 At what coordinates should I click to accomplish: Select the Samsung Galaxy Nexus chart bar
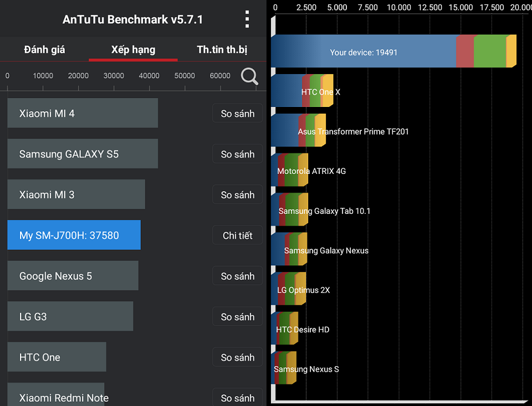(x=289, y=249)
